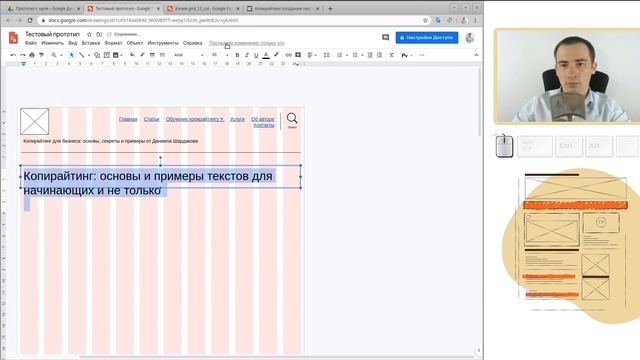
Task: Click the Zoom magnifier tool
Action: coord(54,55)
